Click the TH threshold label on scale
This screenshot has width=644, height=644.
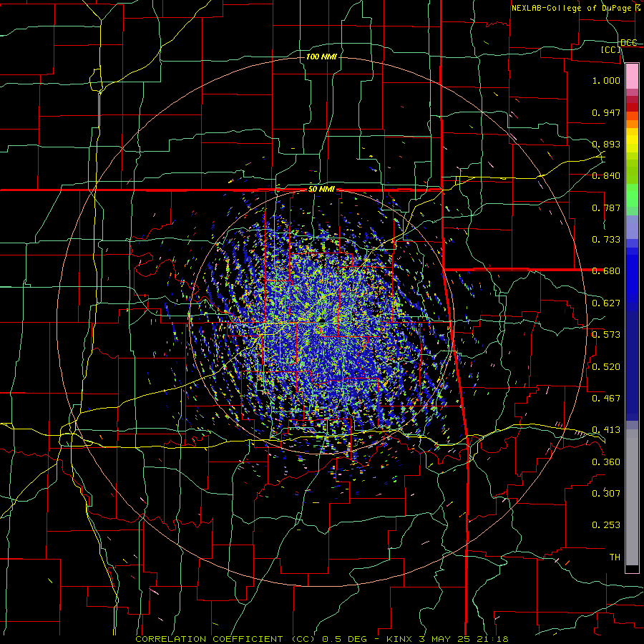(615, 557)
